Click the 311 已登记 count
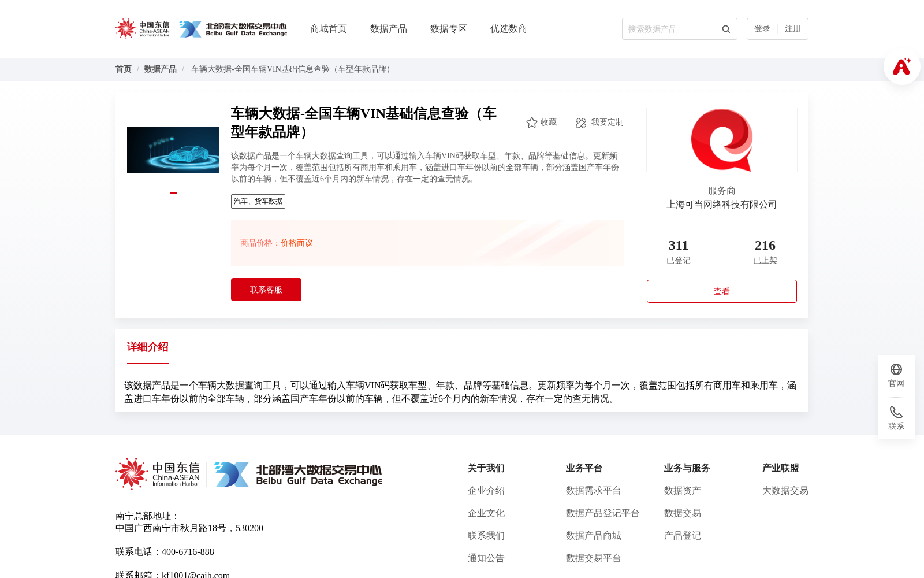 click(x=679, y=251)
